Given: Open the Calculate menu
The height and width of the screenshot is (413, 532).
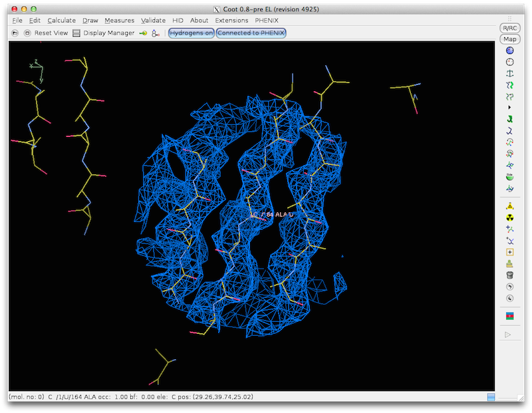Looking at the screenshot, I should point(61,21).
